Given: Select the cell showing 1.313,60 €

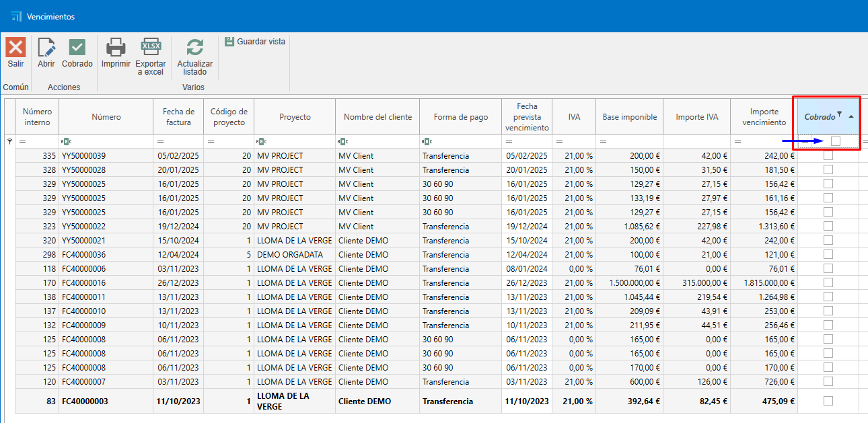Looking at the screenshot, I should (764, 226).
